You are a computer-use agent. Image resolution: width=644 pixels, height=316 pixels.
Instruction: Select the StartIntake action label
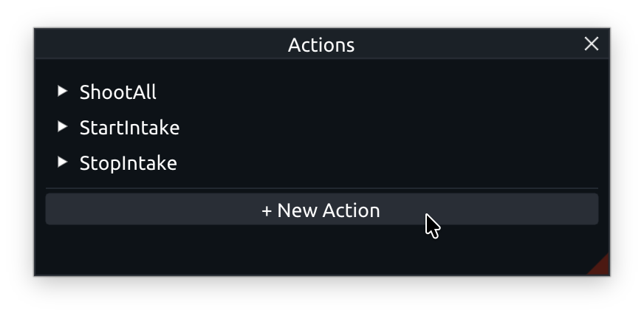pos(129,128)
